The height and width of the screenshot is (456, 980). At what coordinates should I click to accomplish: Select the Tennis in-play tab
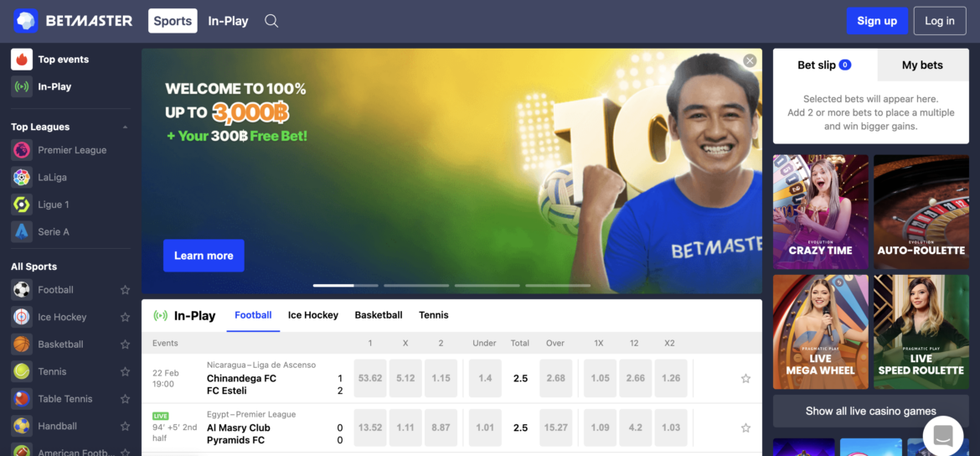tap(434, 315)
